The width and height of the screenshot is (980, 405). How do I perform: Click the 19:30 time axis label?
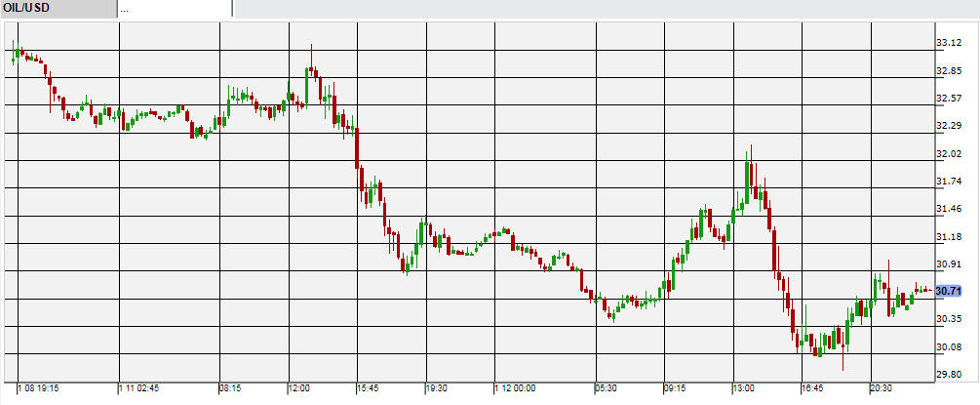pos(438,387)
